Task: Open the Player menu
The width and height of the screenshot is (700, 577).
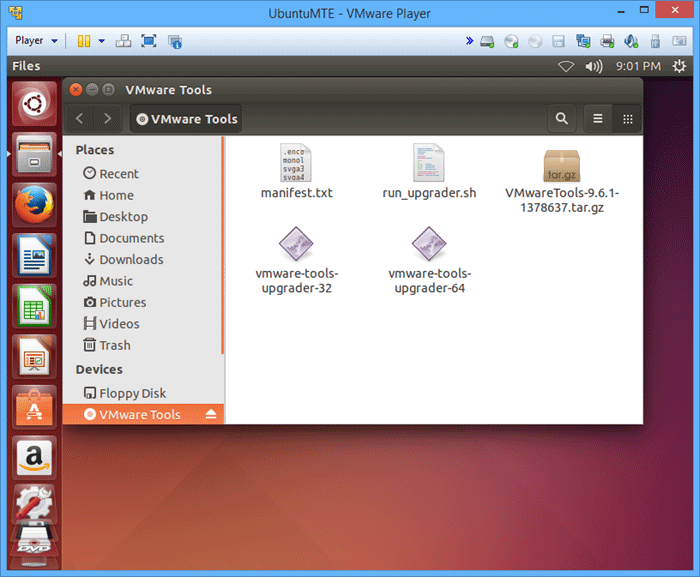Action: point(36,41)
